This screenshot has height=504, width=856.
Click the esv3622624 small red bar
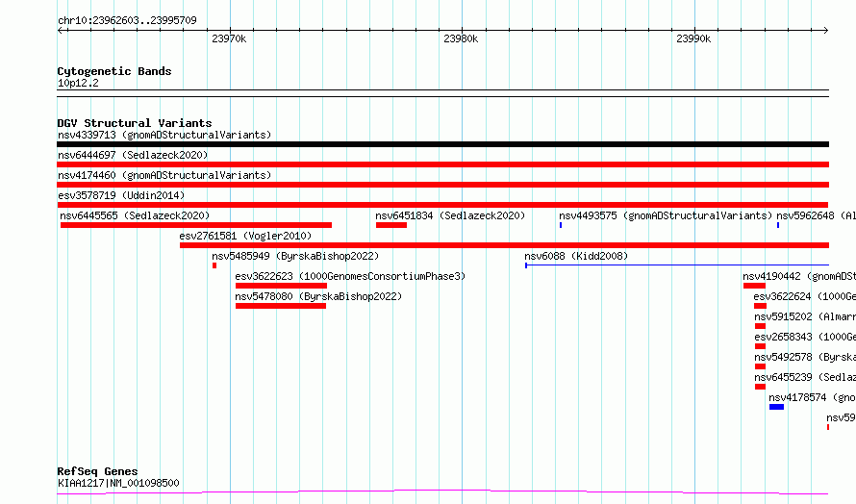click(x=761, y=306)
